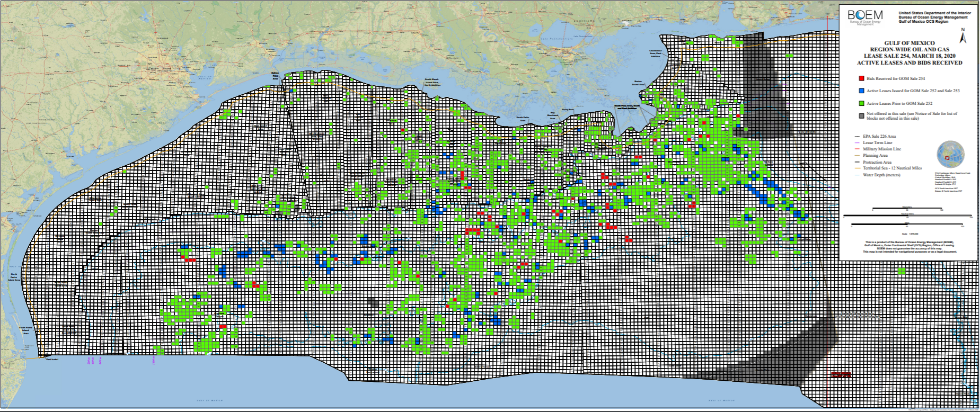Click the 'Not offered in this sale' legend text

pyautogui.click(x=912, y=116)
